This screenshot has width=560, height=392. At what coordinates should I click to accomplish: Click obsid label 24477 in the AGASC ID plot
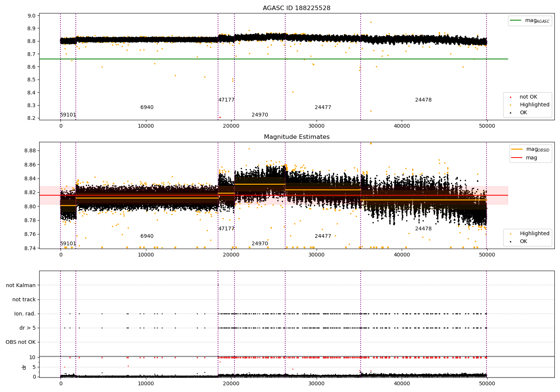(x=323, y=108)
